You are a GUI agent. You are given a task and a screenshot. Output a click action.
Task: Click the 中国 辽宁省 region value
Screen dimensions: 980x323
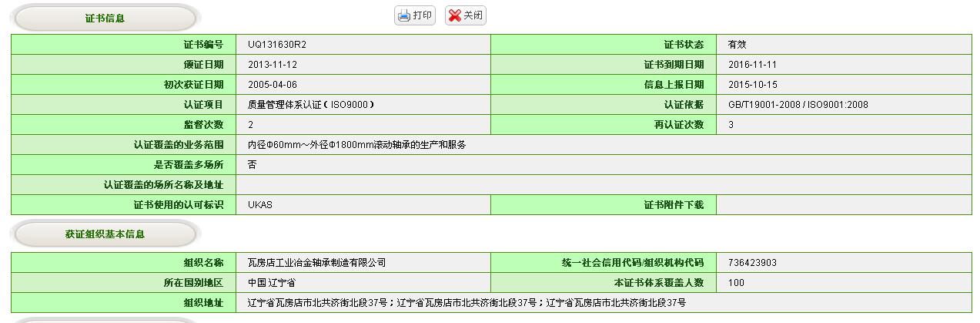click(x=272, y=283)
